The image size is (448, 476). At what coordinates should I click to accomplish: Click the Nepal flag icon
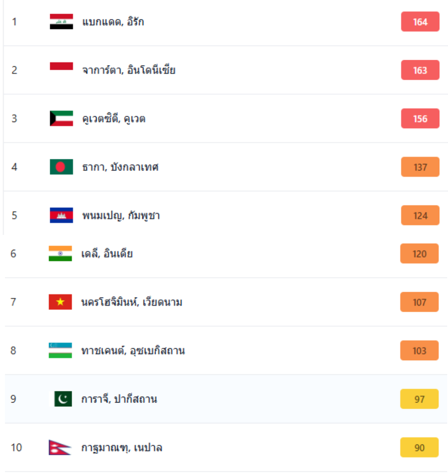coord(59,448)
